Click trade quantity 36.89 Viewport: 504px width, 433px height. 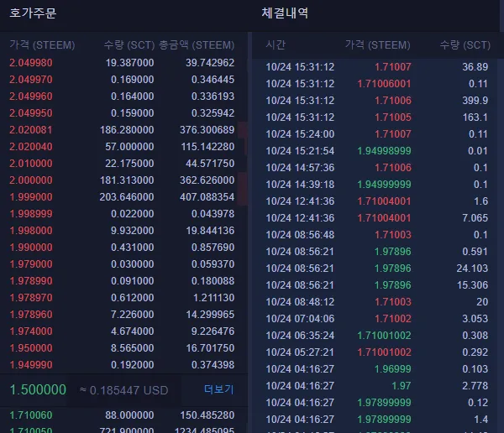(475, 67)
